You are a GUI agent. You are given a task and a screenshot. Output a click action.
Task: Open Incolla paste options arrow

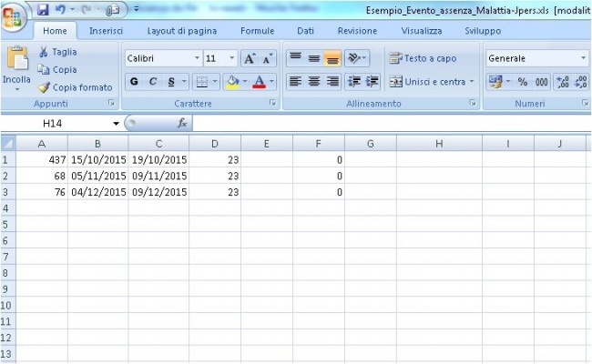coord(17,90)
